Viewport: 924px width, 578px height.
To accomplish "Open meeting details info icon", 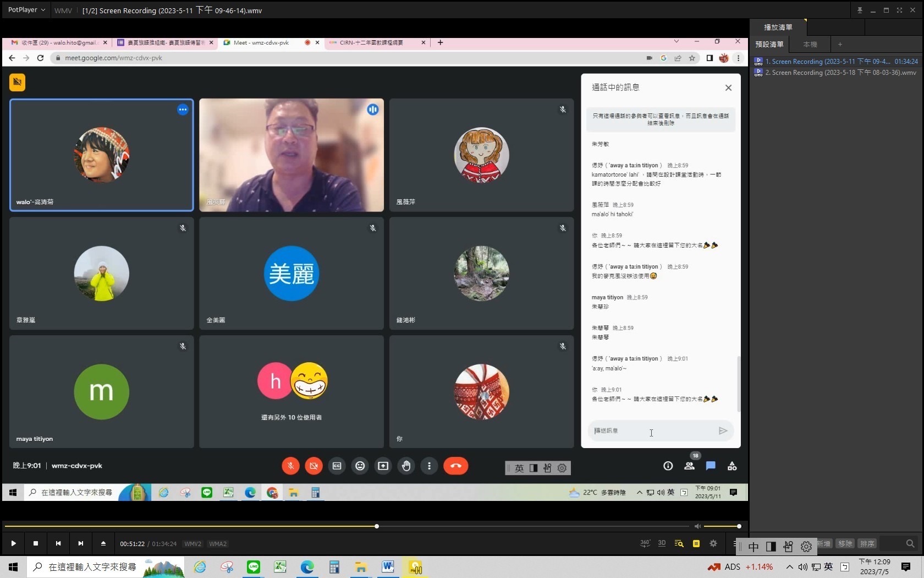I will (668, 466).
